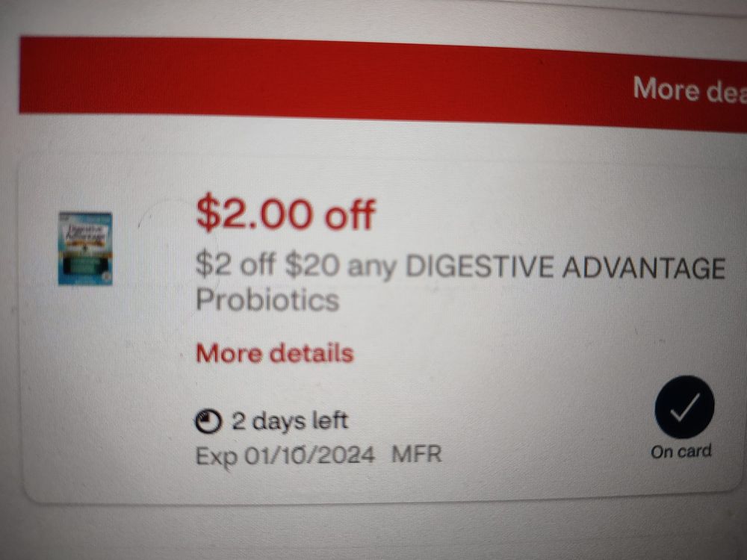The image size is (747, 560).
Task: Click the On card label text
Action: (681, 451)
